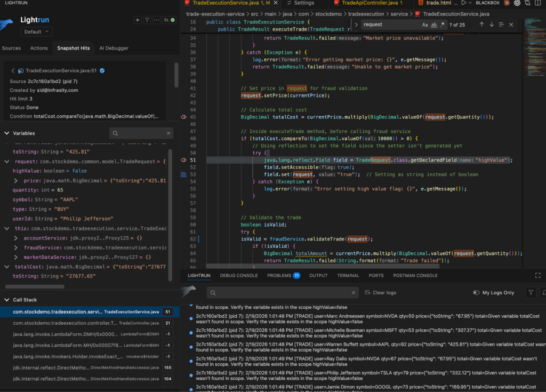Image resolution: width=546 pixels, height=392 pixels.
Task: Toggle Use Regular Expression in find
Action: tap(443, 25)
